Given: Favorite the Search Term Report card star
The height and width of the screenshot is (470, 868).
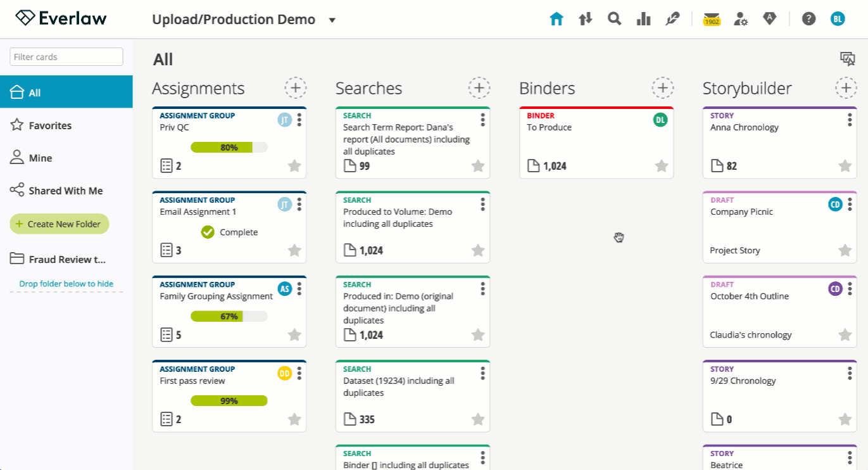Looking at the screenshot, I should click(x=478, y=166).
